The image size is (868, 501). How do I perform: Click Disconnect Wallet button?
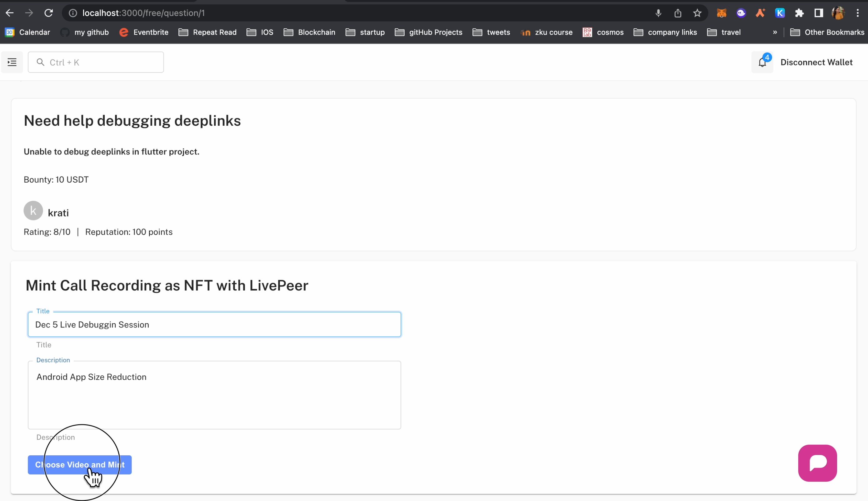(817, 62)
